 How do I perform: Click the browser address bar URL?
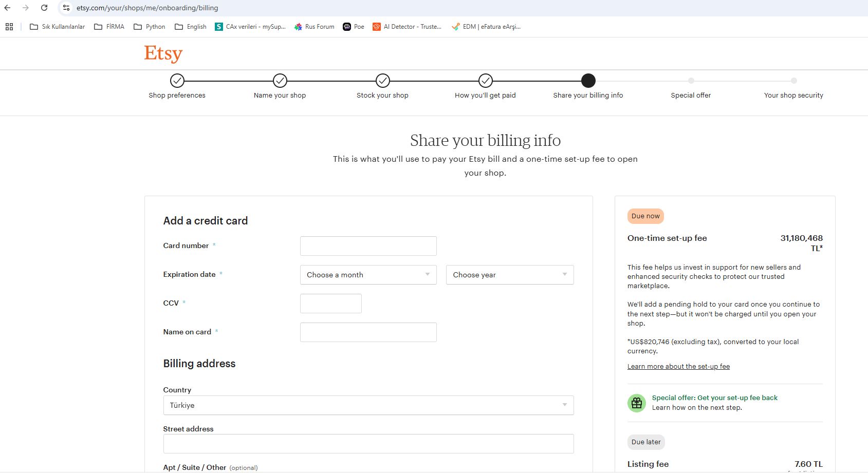[x=147, y=8]
